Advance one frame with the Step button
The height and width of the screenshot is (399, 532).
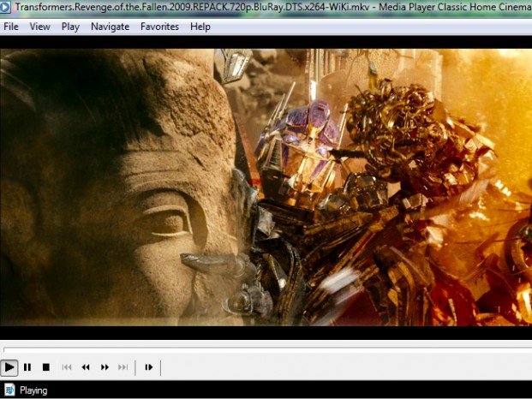[x=148, y=367]
